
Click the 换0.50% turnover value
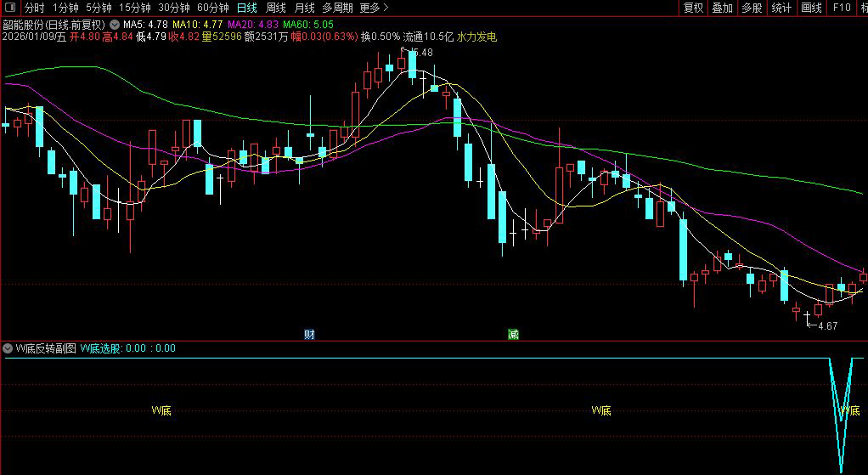(380, 37)
